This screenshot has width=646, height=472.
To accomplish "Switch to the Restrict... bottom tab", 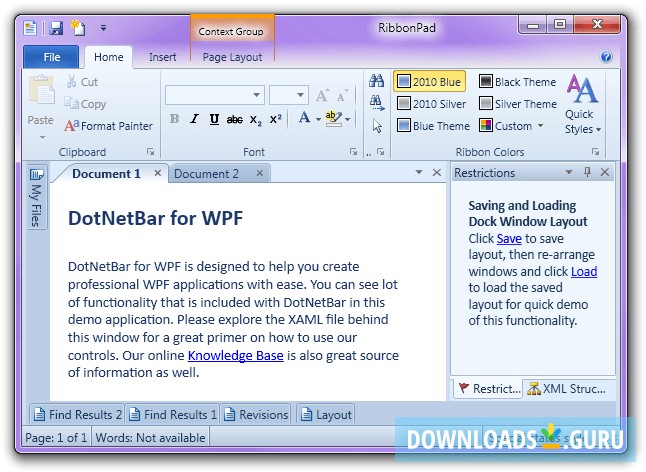I will (x=489, y=388).
